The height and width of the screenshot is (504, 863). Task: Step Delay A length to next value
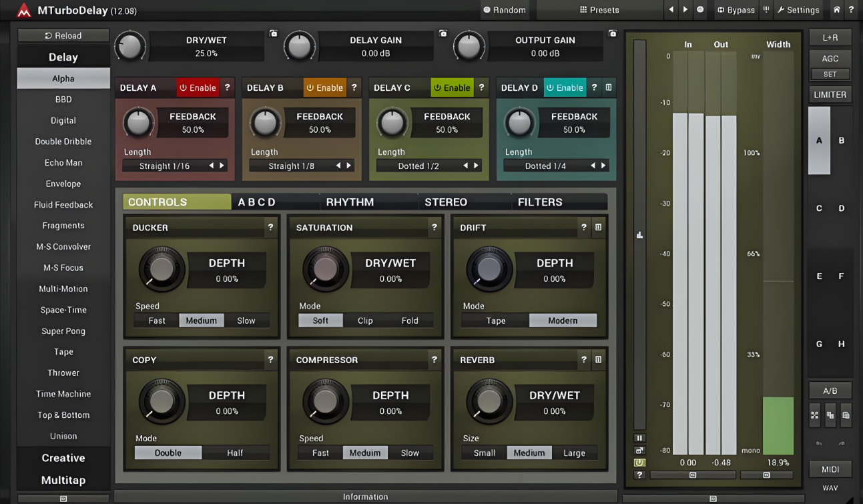tap(222, 166)
